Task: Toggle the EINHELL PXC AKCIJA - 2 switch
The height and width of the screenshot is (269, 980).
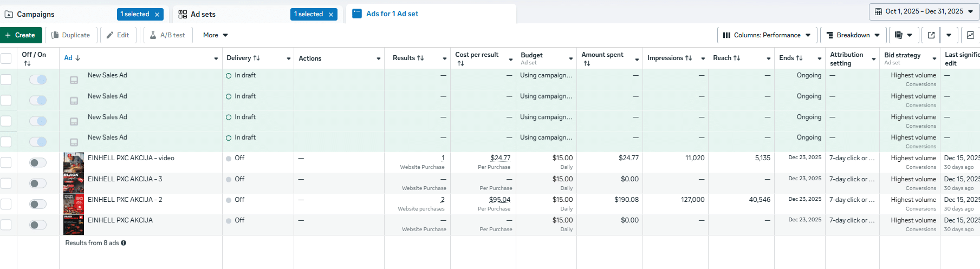Action: pos(37,204)
